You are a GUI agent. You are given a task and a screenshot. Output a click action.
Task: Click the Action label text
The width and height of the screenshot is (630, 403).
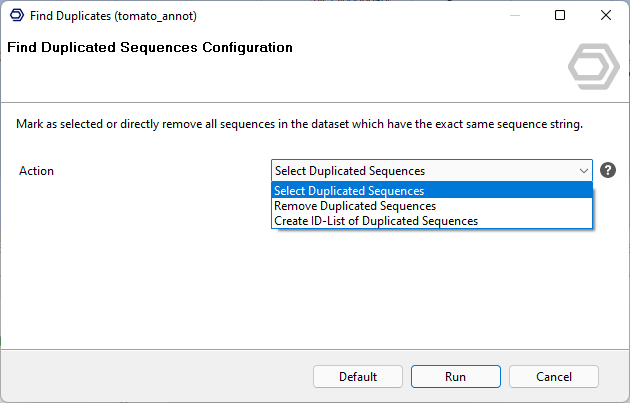[37, 171]
